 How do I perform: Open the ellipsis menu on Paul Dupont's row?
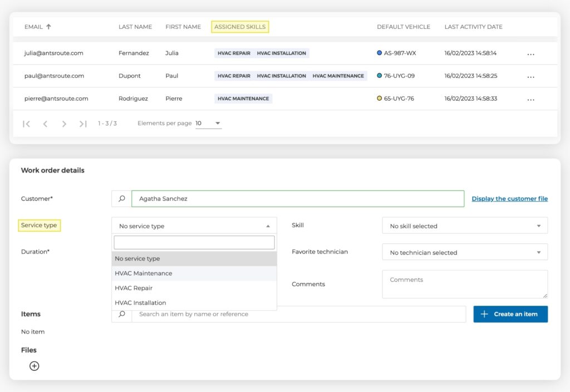pyautogui.click(x=530, y=76)
